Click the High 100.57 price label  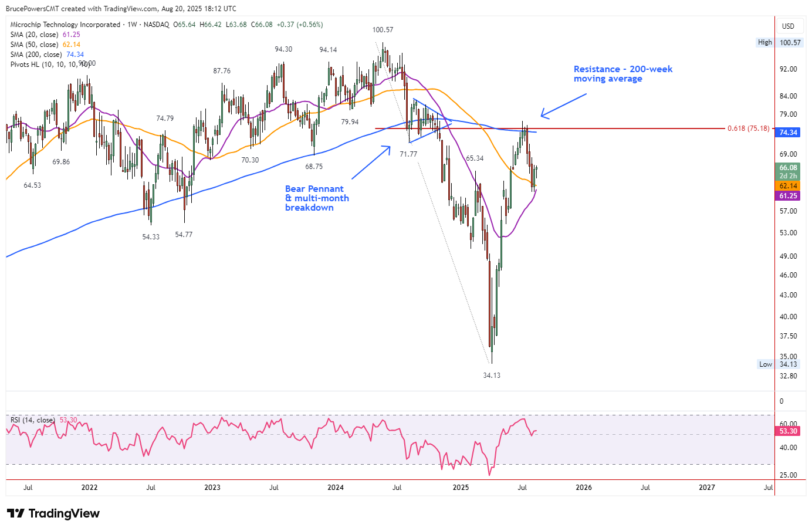pyautogui.click(x=779, y=42)
